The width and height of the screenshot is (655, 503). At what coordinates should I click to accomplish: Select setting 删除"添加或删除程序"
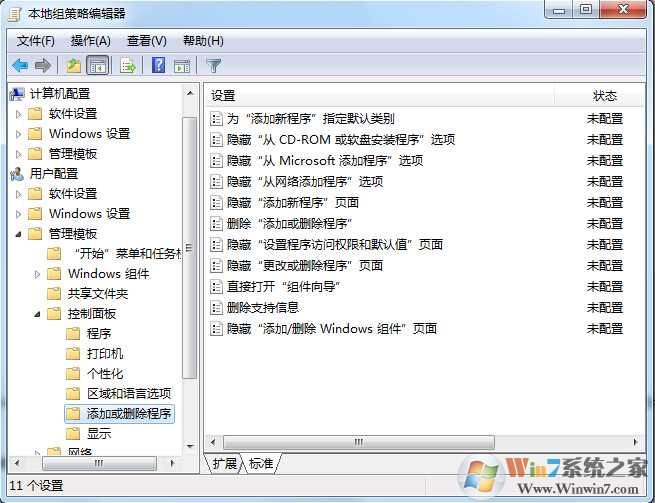tap(289, 224)
